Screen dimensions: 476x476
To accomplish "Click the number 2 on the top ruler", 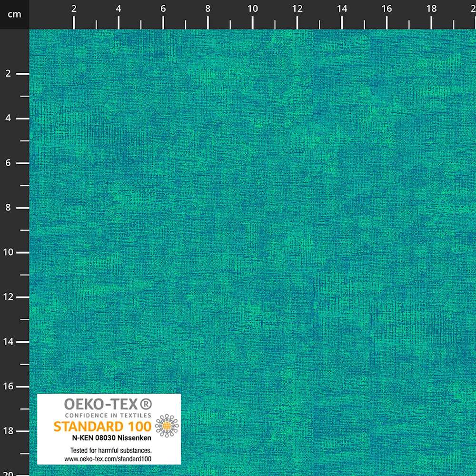I will [74, 9].
